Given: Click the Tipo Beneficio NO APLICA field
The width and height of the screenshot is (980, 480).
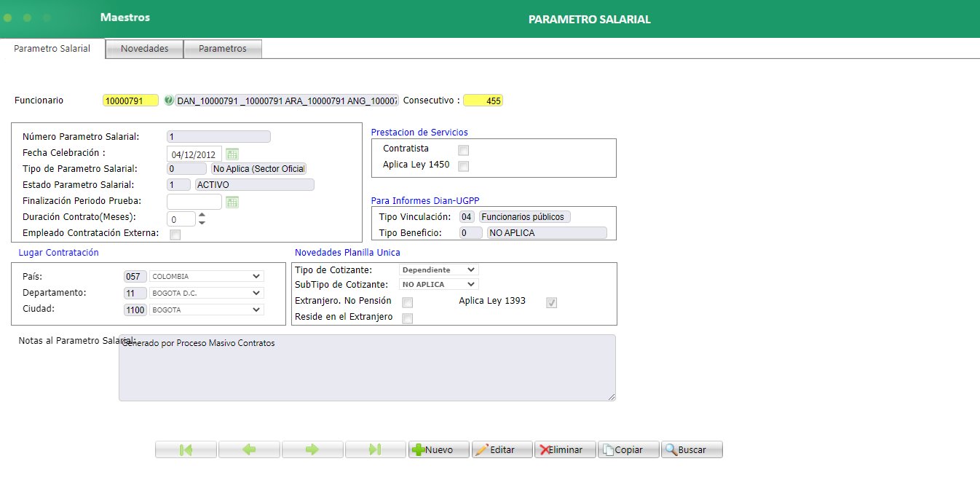Looking at the screenshot, I should tap(546, 233).
